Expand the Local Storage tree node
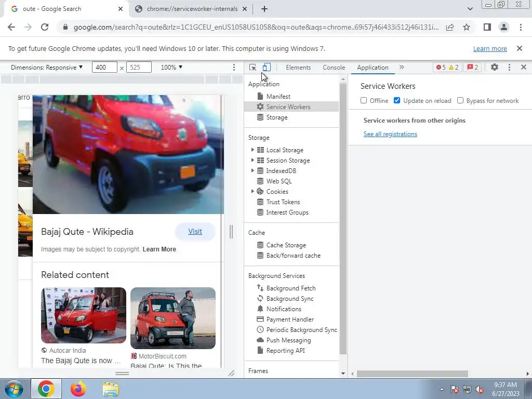Screen dimensions: 532x399 [252, 150]
